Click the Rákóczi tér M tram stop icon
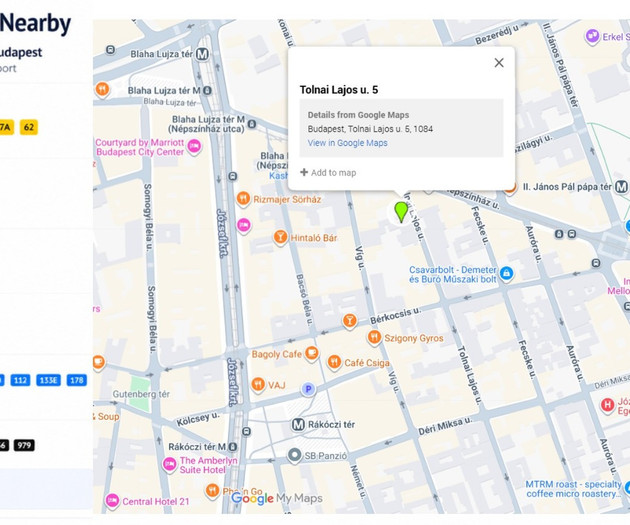 [233, 447]
